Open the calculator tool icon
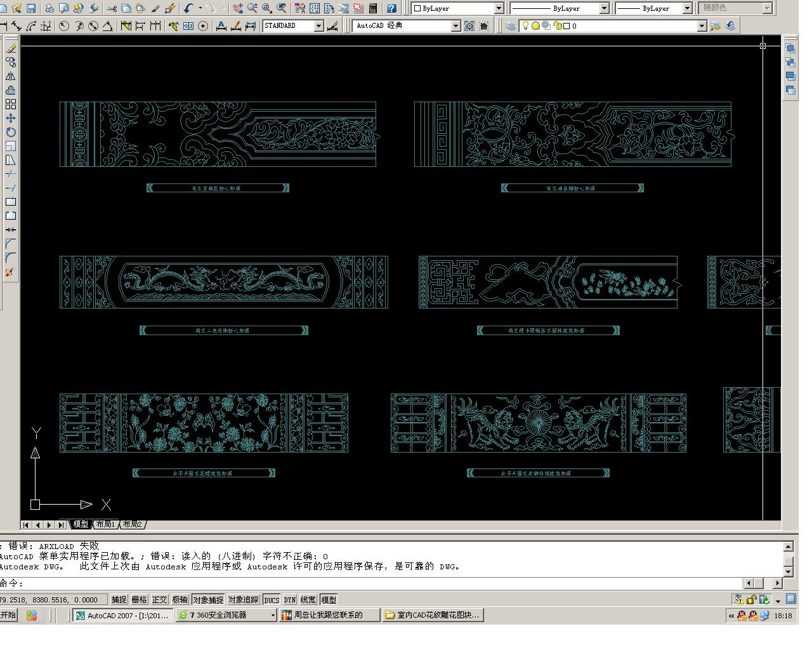The image size is (812, 650). 373,8
